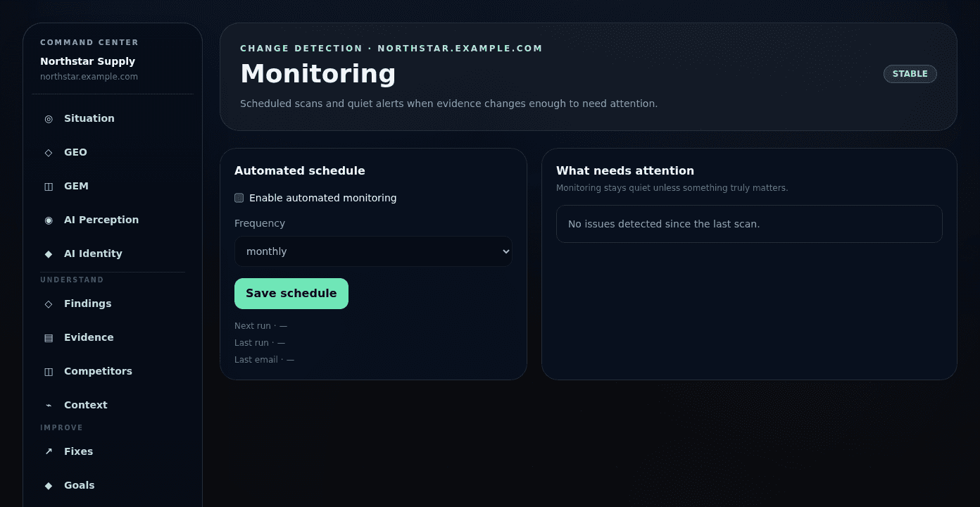Image resolution: width=980 pixels, height=507 pixels.
Task: Click the Save schedule button
Action: click(291, 294)
